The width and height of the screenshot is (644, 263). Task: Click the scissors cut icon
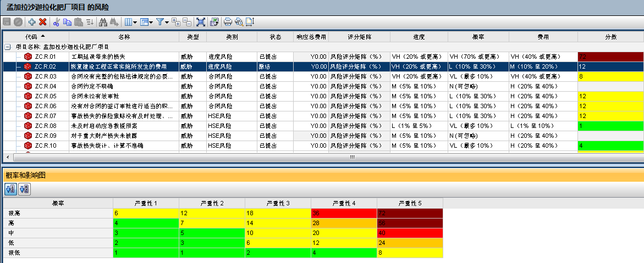coord(56,22)
